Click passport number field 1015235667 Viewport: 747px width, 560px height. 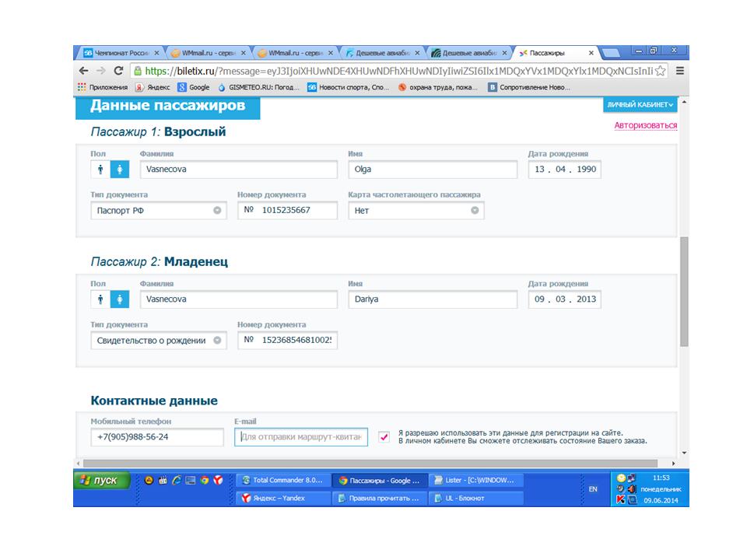pyautogui.click(x=287, y=211)
